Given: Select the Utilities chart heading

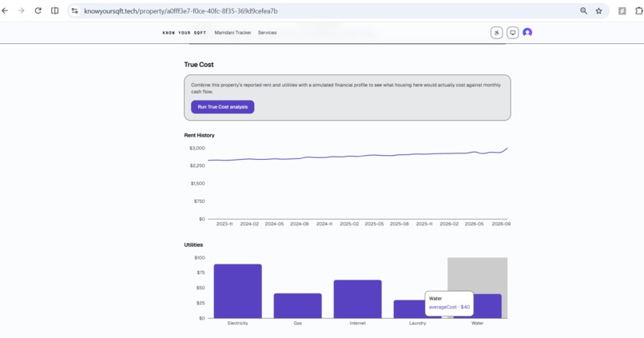Looking at the screenshot, I should pos(193,245).
